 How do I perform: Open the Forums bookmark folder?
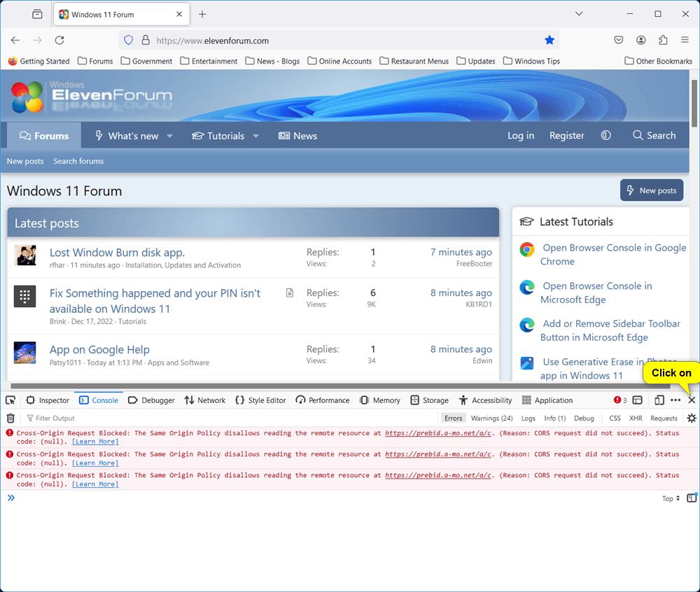pyautogui.click(x=95, y=61)
